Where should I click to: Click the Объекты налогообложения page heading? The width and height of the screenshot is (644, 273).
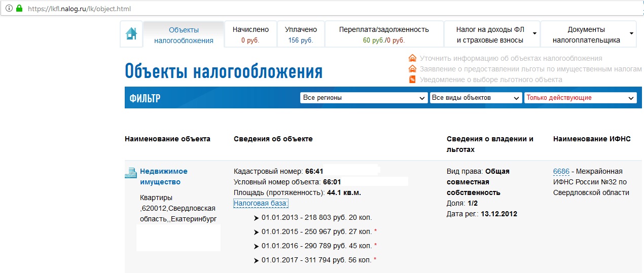click(224, 71)
